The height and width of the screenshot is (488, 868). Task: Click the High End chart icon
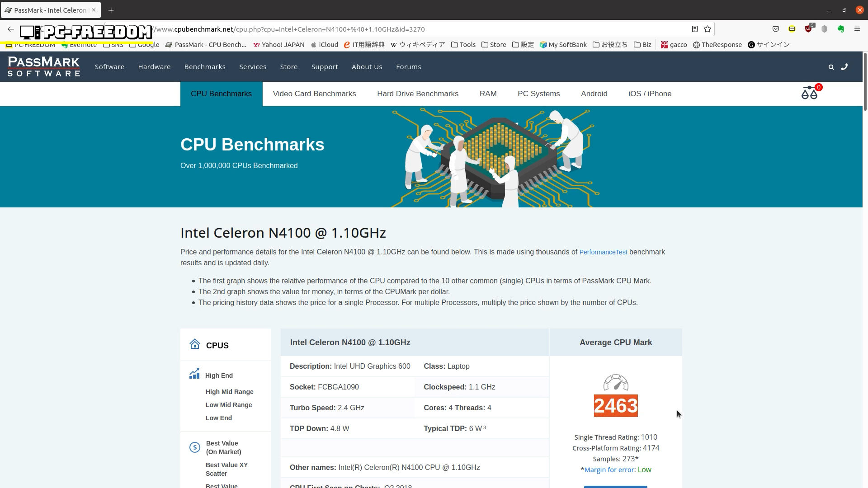click(194, 374)
